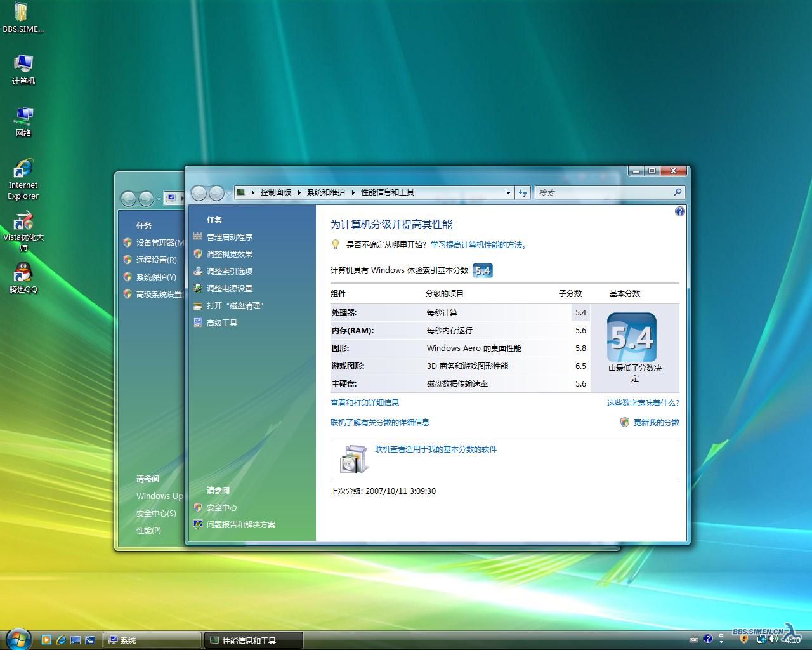Open 联机了解有关分数的详细信息 link
Image resolution: width=812 pixels, height=650 pixels.
point(380,422)
